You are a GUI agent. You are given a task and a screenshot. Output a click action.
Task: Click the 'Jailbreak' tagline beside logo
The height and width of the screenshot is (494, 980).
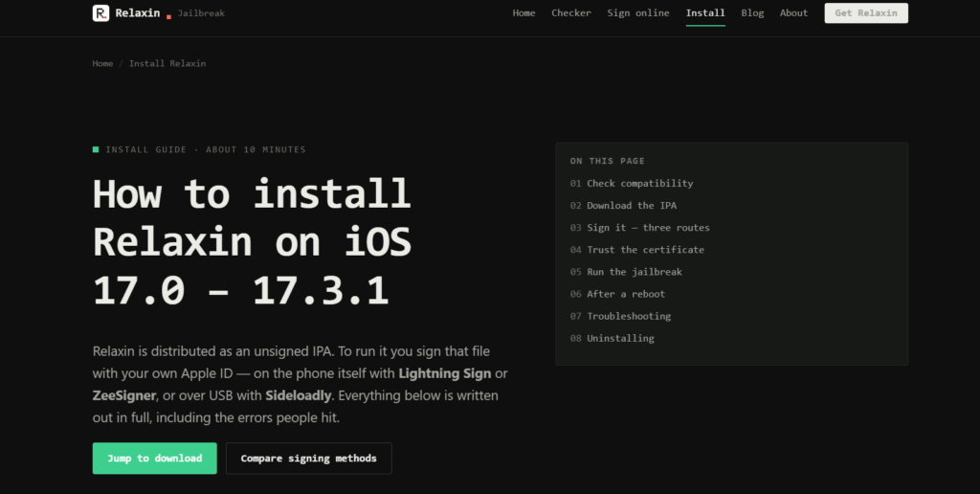pos(201,13)
